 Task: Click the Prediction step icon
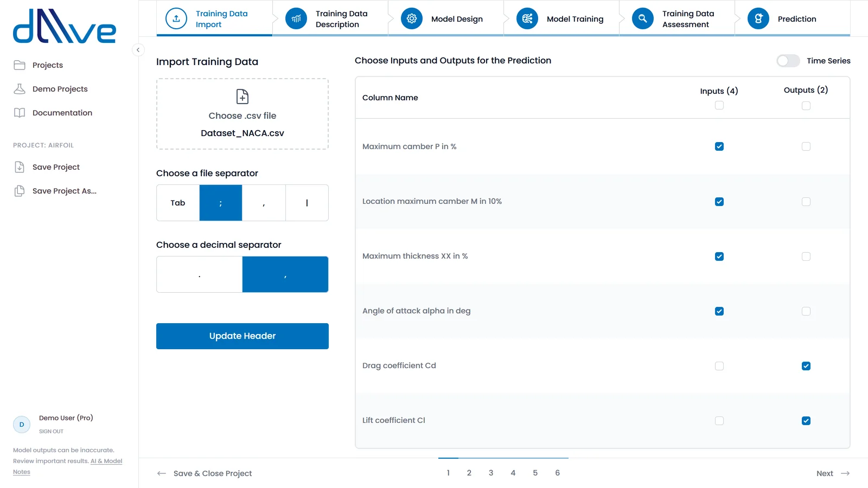(x=758, y=18)
